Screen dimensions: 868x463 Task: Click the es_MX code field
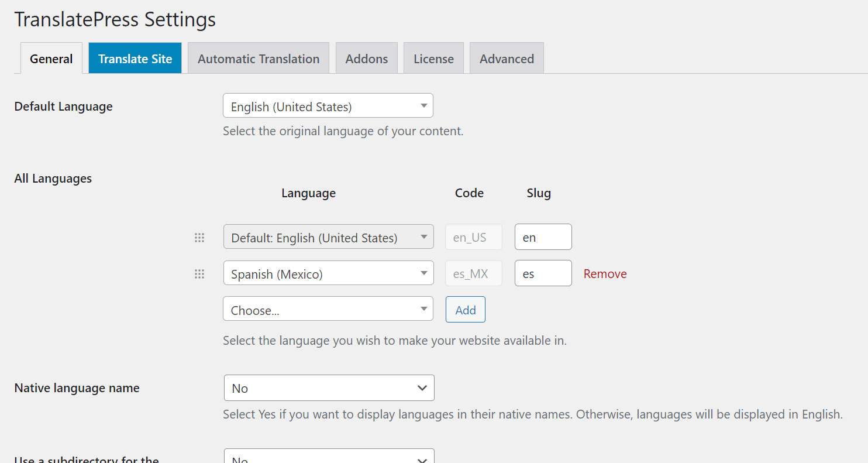point(473,274)
